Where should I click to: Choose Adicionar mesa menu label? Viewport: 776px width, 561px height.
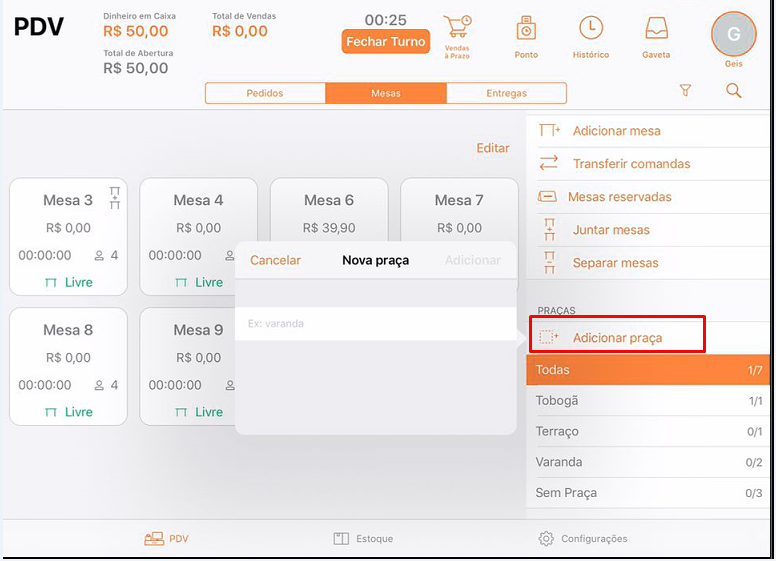point(617,131)
